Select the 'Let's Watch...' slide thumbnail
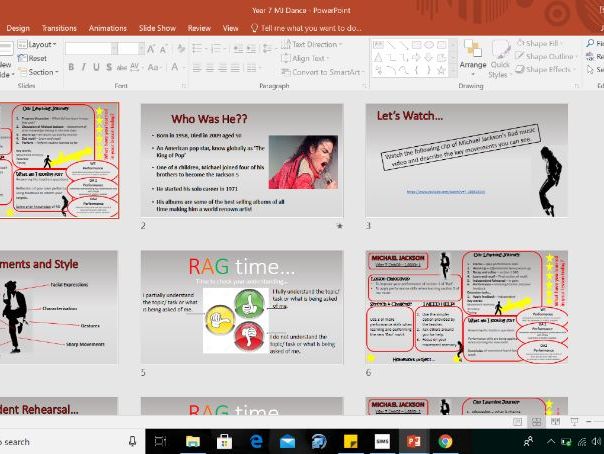 click(466, 160)
